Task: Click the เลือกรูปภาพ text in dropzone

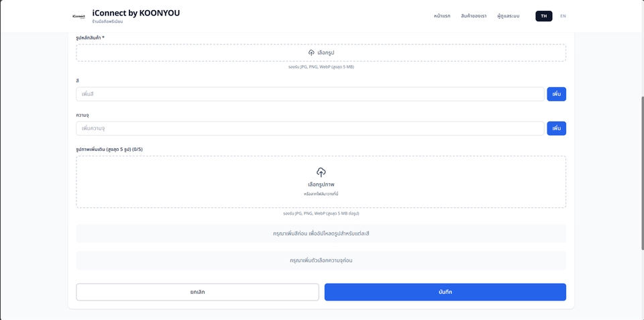Action: (321, 184)
